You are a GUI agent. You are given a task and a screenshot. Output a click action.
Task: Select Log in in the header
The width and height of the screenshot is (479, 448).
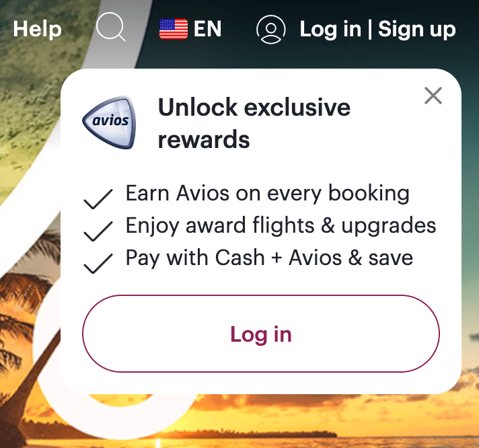[x=330, y=29]
